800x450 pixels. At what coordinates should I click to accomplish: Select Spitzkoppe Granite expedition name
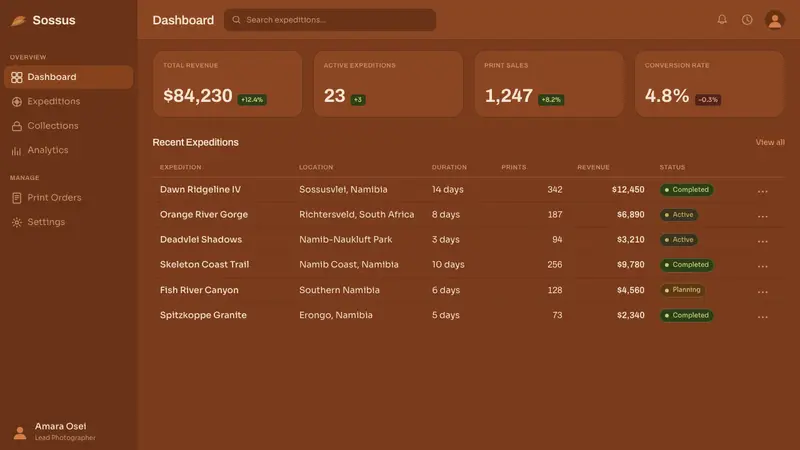pos(203,315)
